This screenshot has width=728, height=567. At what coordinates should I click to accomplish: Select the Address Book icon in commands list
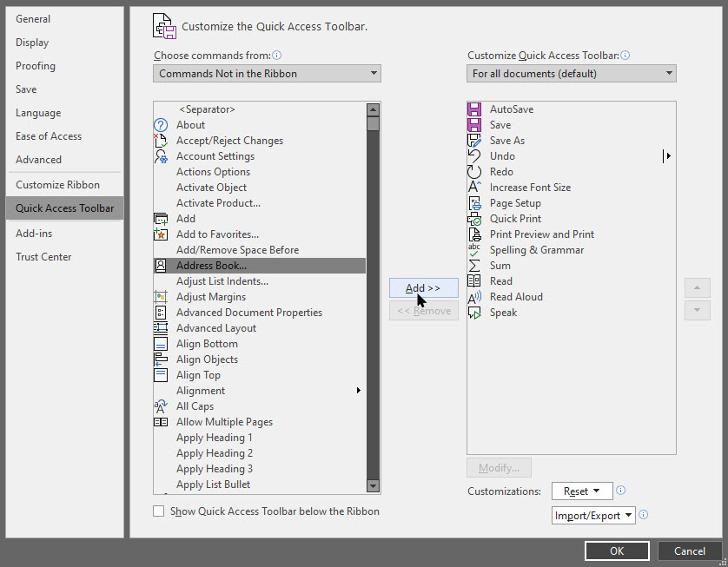coord(161,266)
